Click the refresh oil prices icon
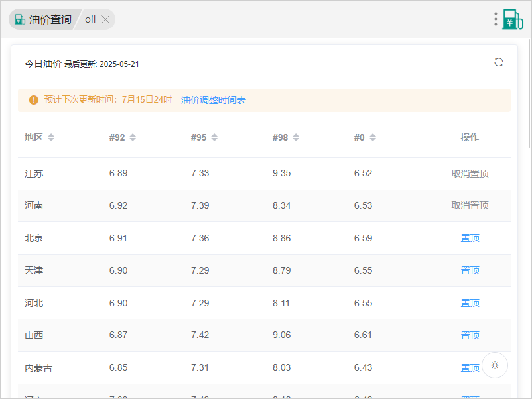532x399 pixels. tap(498, 62)
